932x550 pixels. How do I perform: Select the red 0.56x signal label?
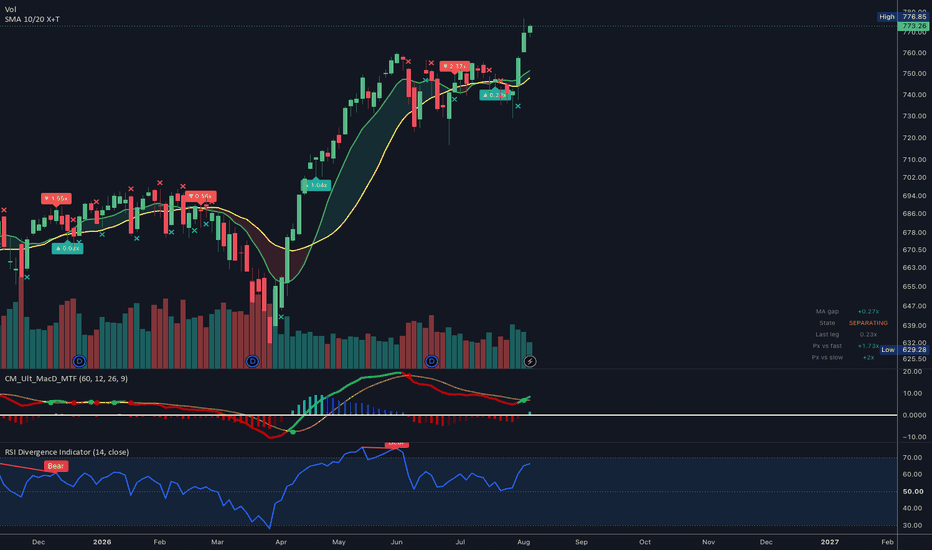200,196
